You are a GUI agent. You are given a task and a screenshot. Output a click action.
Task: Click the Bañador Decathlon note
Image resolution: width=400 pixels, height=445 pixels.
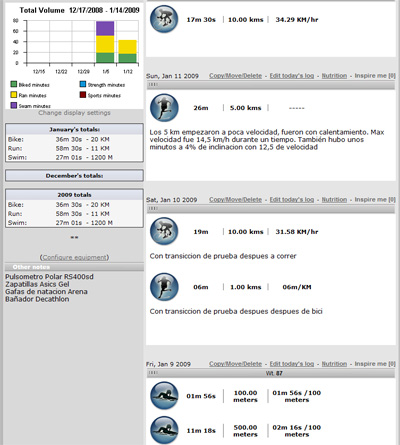pyautogui.click(x=37, y=299)
